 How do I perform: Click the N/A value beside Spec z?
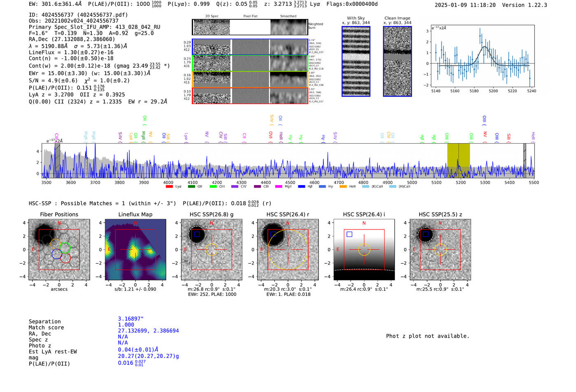123,337
